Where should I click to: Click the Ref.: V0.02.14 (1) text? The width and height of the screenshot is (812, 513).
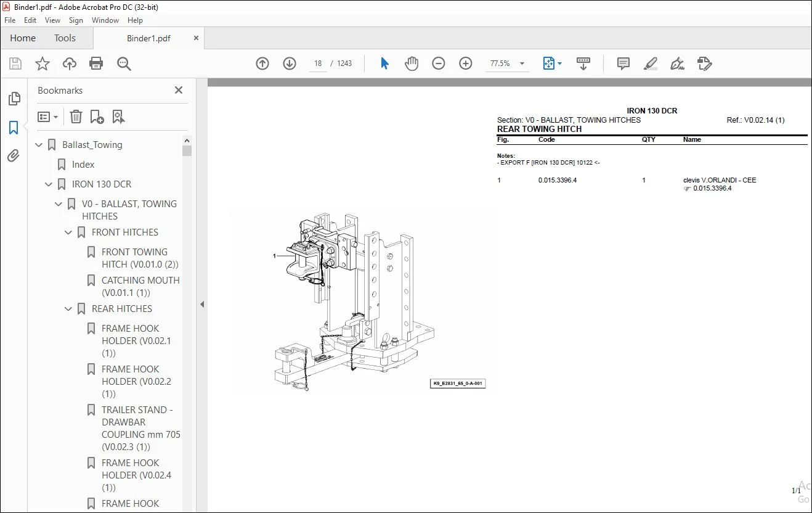pyautogui.click(x=755, y=120)
